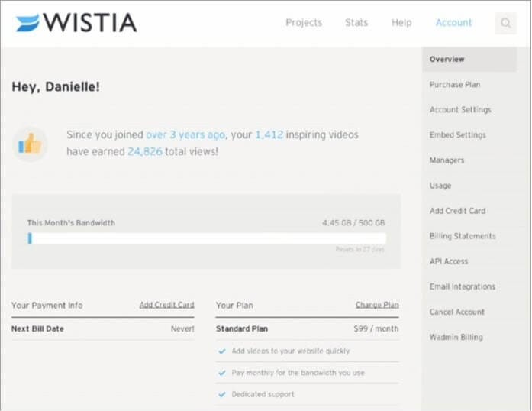View Billing Statements
This screenshot has width=532, height=411.
tap(463, 236)
